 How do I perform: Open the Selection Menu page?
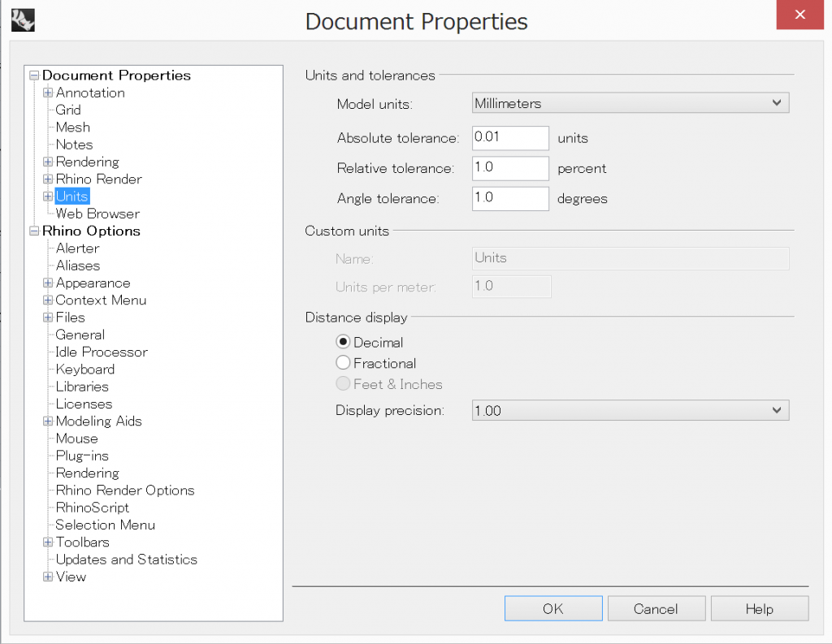pyautogui.click(x=105, y=525)
